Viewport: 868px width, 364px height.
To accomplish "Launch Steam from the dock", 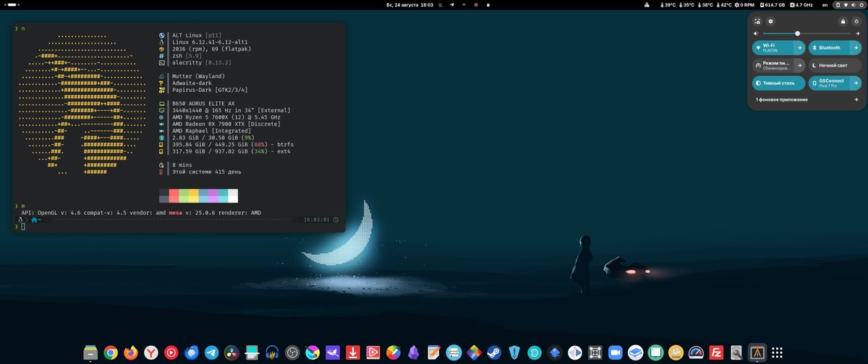I will [494, 352].
